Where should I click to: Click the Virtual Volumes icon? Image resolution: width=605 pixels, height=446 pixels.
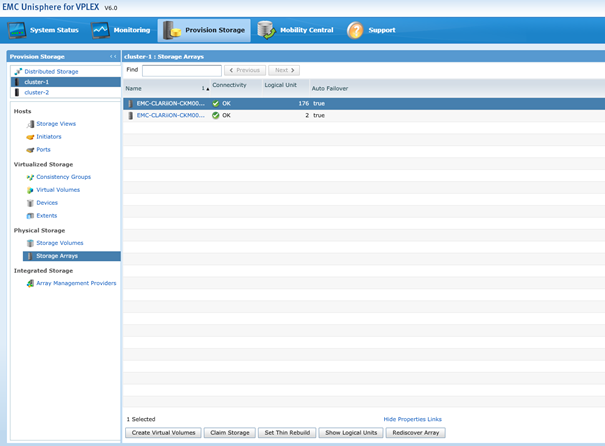30,190
